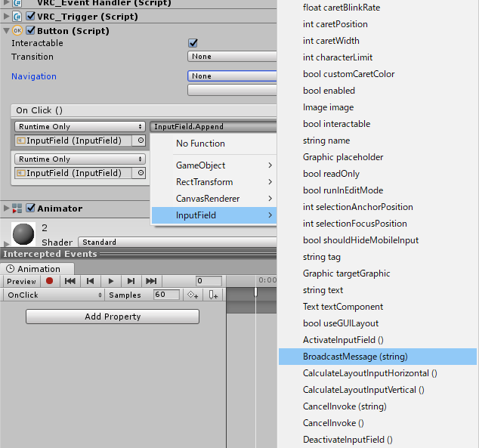
Task: Click the Samples value field
Action: tap(166, 295)
